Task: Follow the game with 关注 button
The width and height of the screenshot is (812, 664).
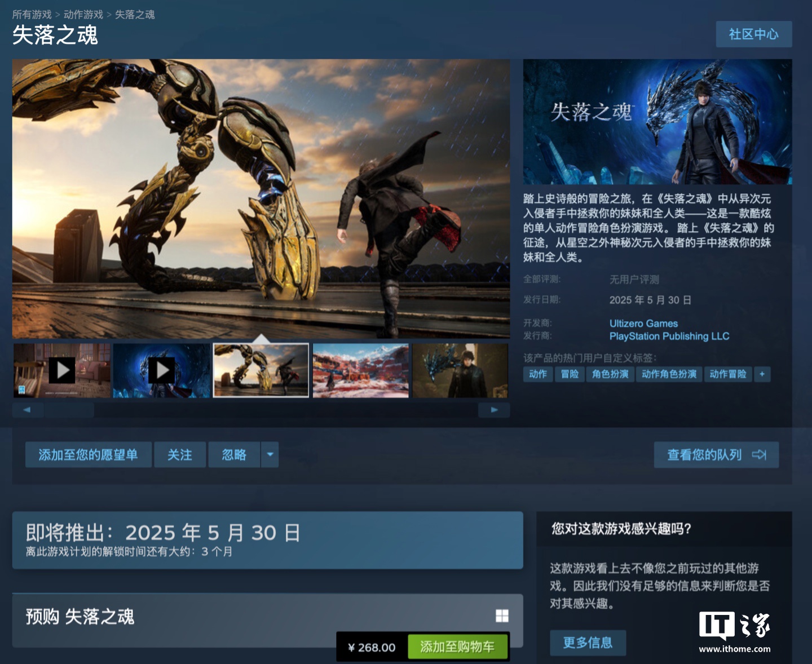Action: (x=180, y=455)
